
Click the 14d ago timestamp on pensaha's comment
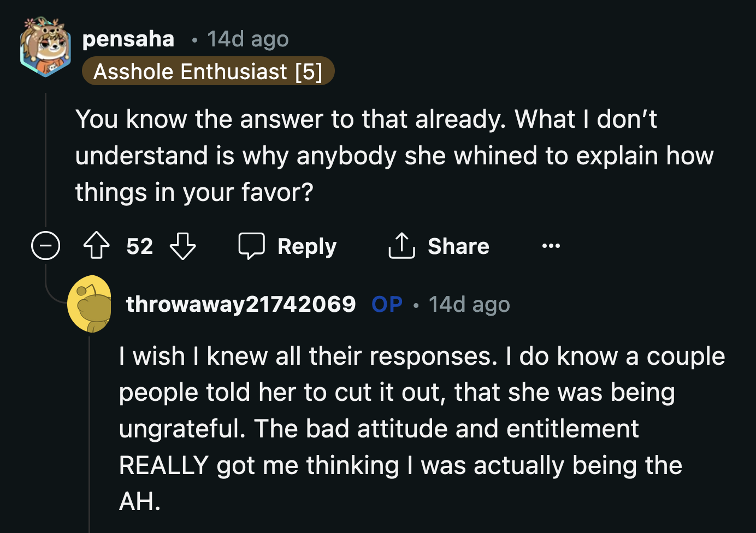tap(247, 38)
